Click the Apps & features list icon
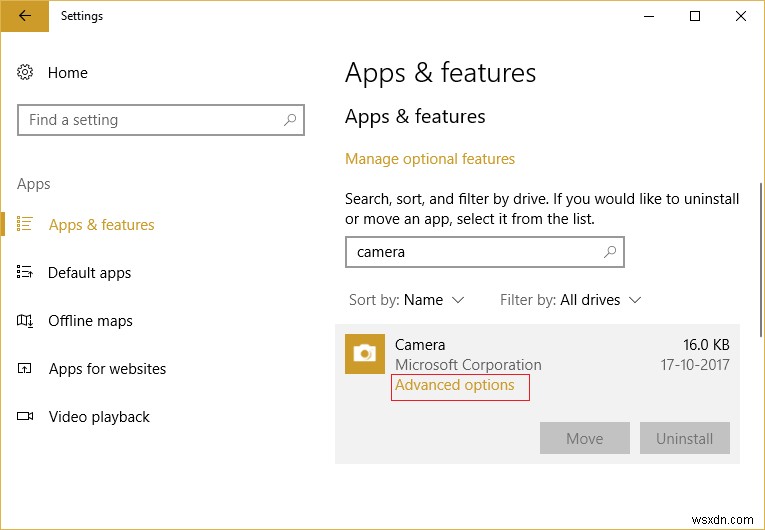 click(x=26, y=225)
